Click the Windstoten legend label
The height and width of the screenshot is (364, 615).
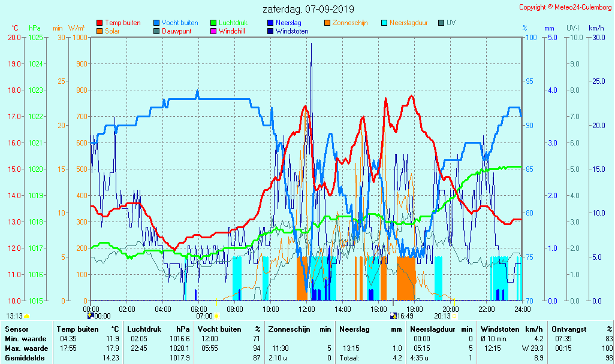292,31
